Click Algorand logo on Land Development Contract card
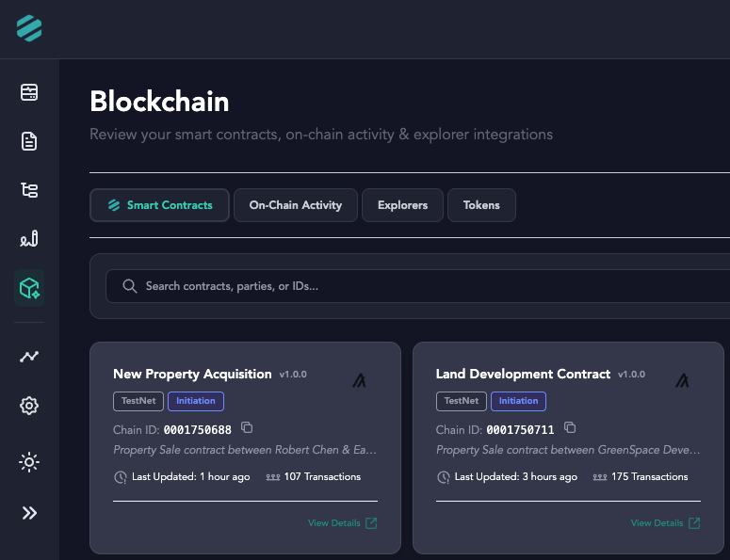730x560 pixels. [682, 380]
